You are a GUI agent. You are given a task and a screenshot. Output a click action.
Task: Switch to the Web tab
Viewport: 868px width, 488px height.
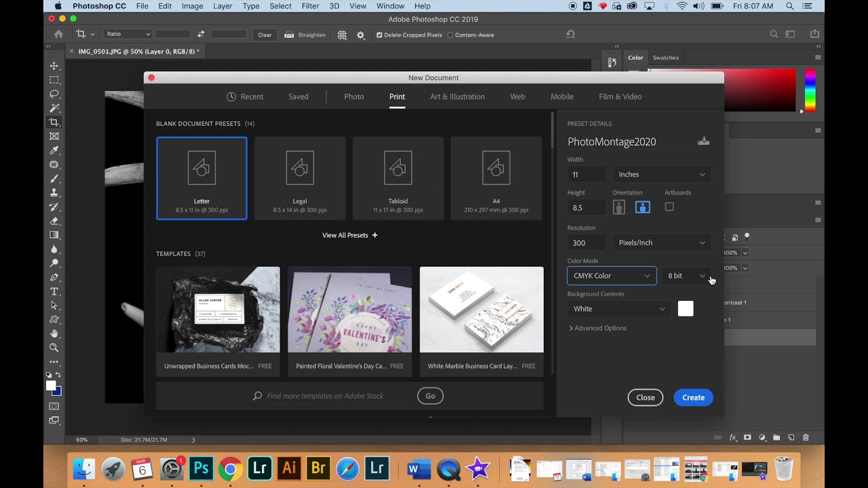point(517,97)
